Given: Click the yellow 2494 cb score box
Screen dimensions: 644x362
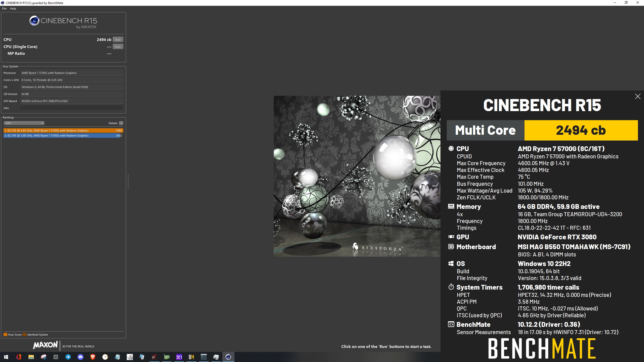Looking at the screenshot, I should [x=581, y=130].
